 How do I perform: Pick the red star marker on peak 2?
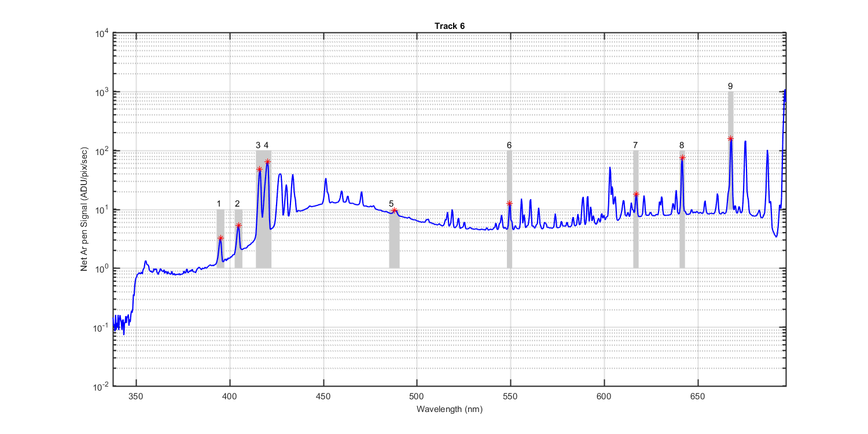coord(238,225)
